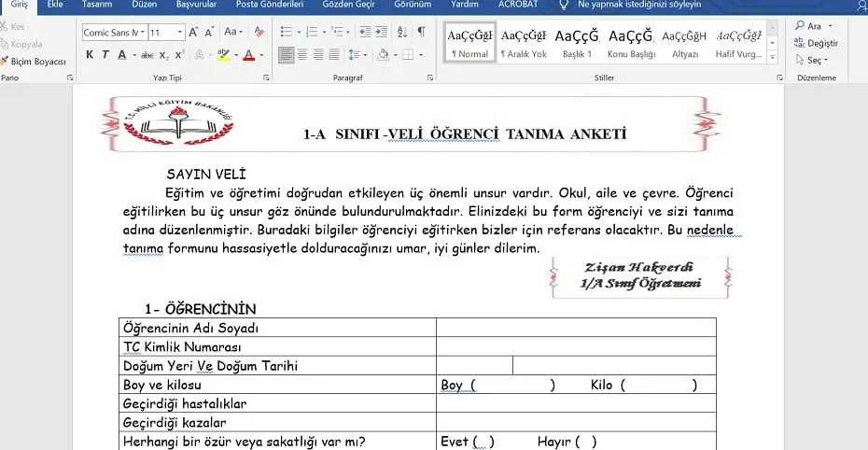This screenshot has width=868, height=450.
Task: Decrease paragraph indent
Action: click(365, 32)
